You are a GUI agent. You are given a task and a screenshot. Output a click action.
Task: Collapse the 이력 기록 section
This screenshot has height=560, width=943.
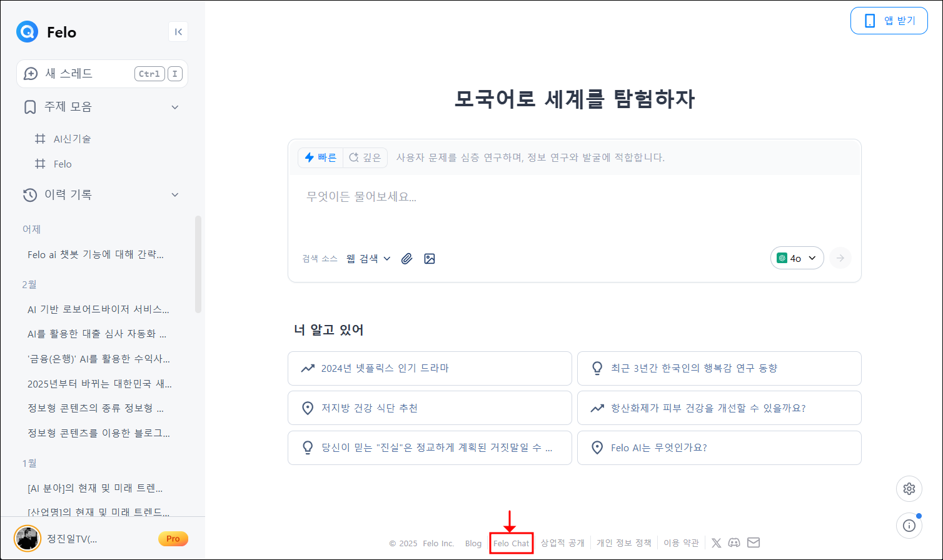coord(175,195)
